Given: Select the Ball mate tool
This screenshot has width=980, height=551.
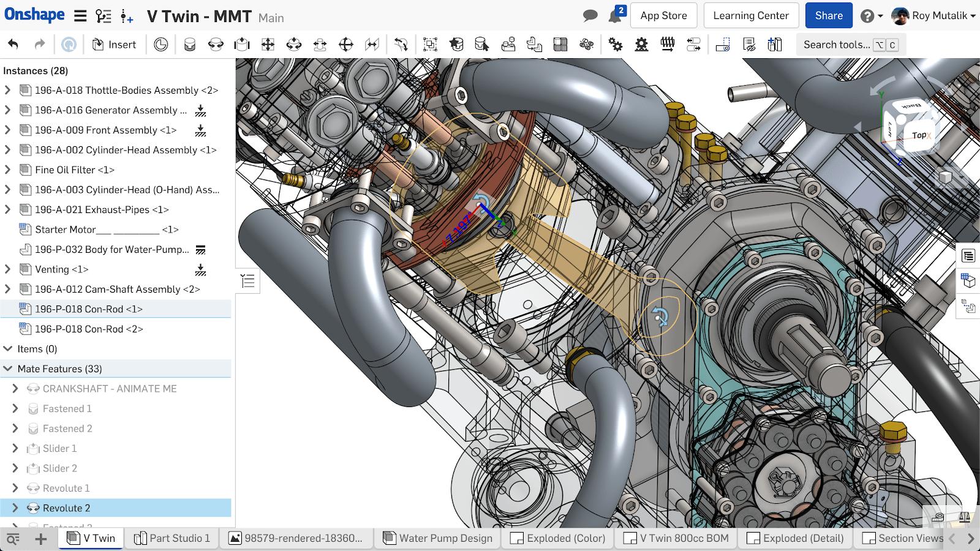Looking at the screenshot, I should (346, 45).
